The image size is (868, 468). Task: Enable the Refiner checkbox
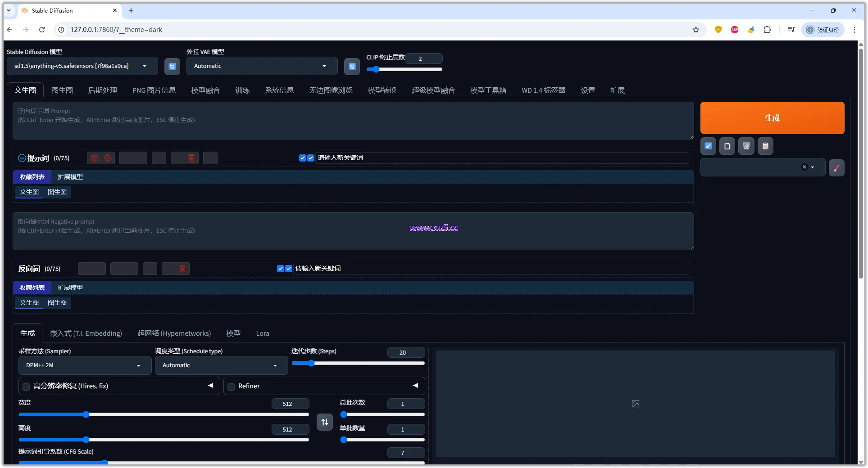point(231,387)
